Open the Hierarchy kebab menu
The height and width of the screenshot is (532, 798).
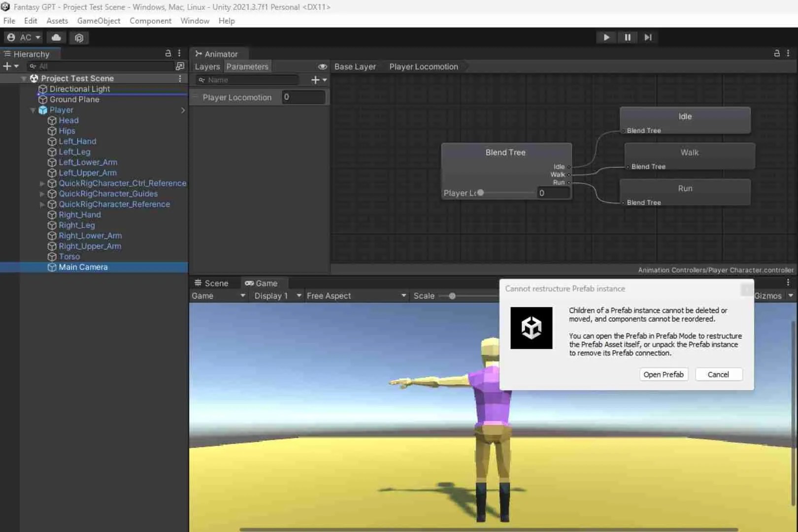179,53
